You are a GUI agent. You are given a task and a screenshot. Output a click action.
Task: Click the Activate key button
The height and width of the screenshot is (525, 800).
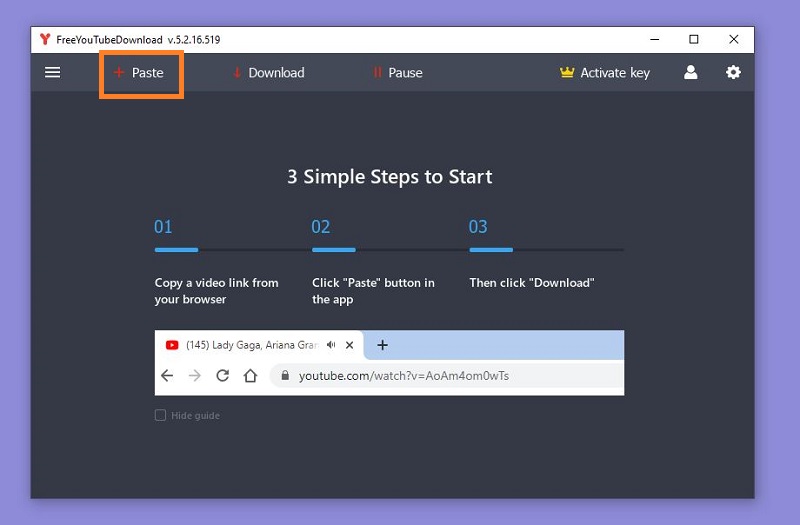pyautogui.click(x=605, y=73)
